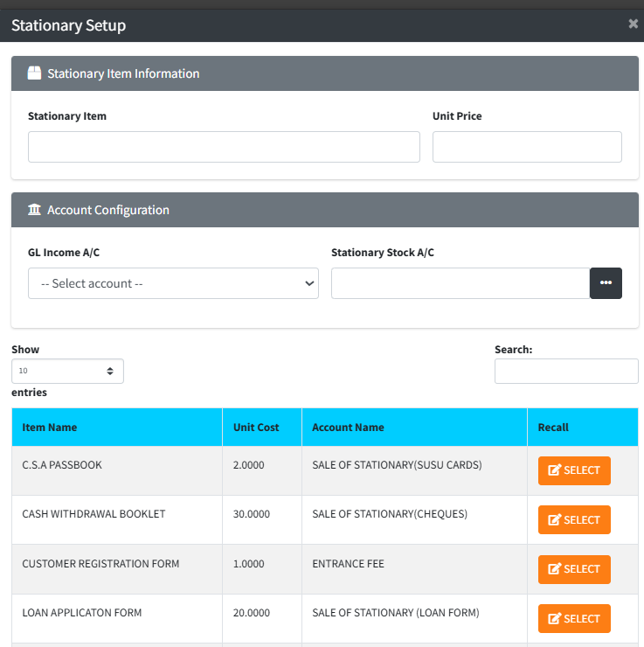Open the Show entries count dropdown

coord(67,371)
